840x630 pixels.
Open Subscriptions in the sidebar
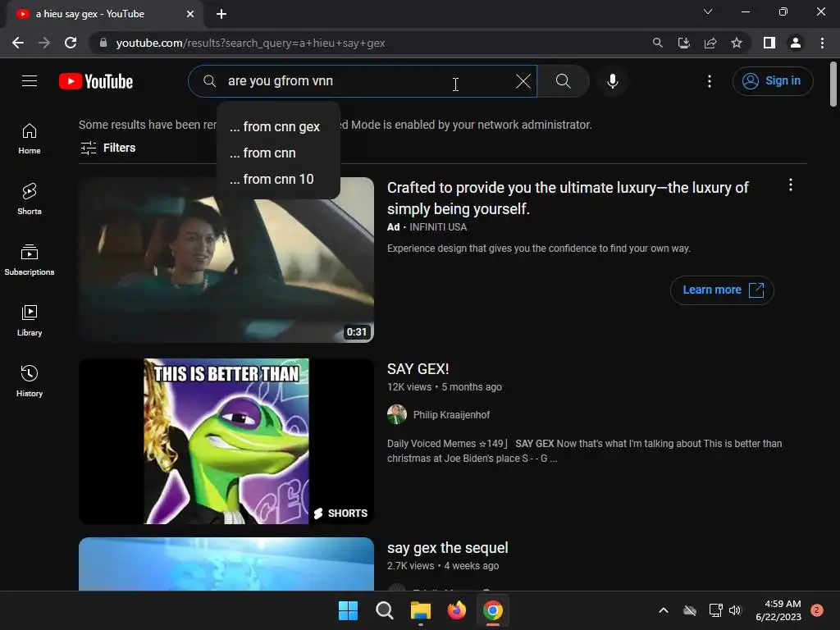30,259
